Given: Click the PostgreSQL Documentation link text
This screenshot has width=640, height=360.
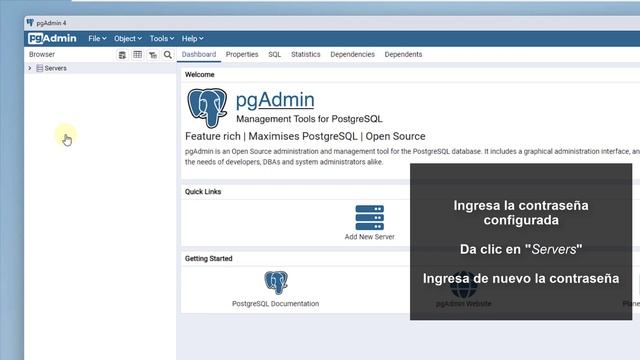Looking at the screenshot, I should point(276,304).
